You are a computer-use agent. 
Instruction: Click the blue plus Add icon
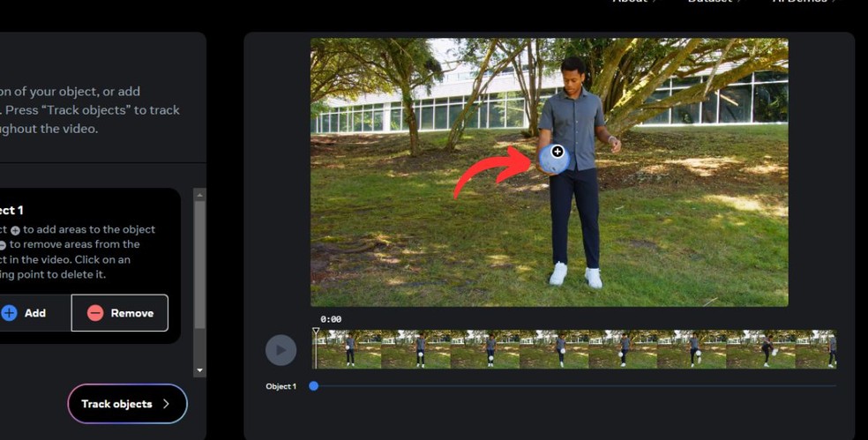coord(9,313)
